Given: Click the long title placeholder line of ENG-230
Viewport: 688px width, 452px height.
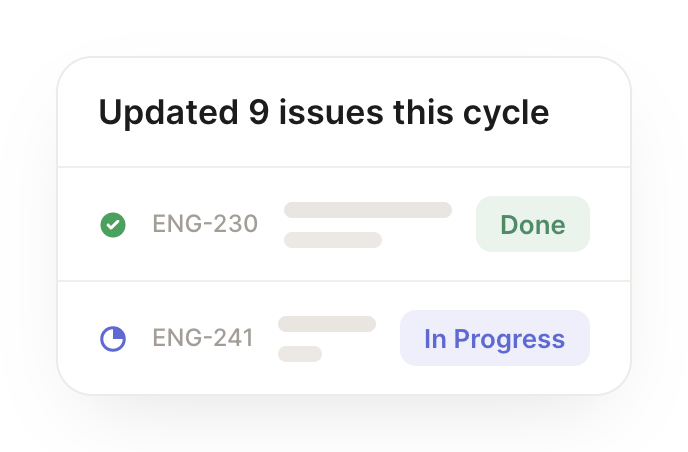Looking at the screenshot, I should pyautogui.click(x=368, y=210).
